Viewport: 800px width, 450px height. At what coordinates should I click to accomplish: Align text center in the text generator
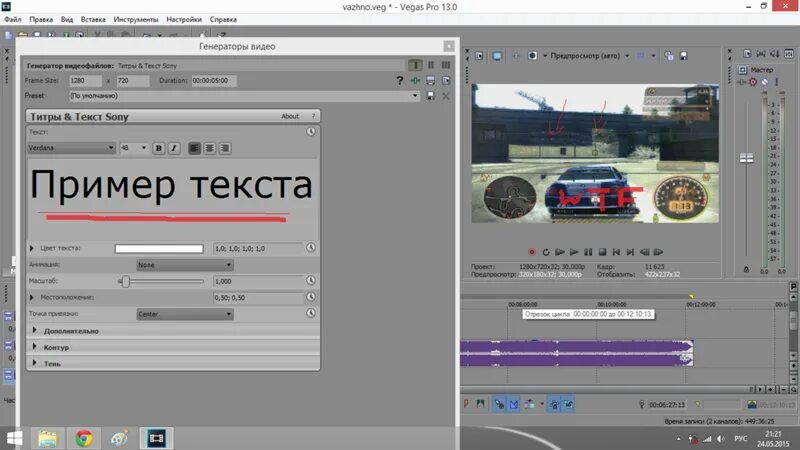(210, 148)
